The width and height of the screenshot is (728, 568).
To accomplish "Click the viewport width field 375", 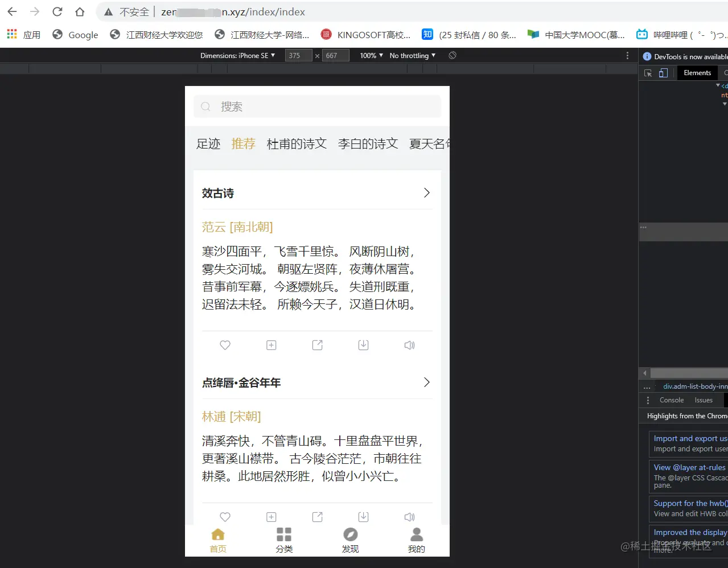I will click(x=298, y=55).
